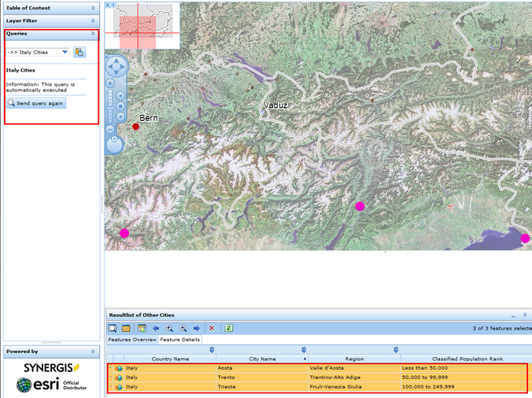The width and height of the screenshot is (532, 398).
Task: Minimize the Resultlist of Other Cities panel
Action: [x=513, y=315]
